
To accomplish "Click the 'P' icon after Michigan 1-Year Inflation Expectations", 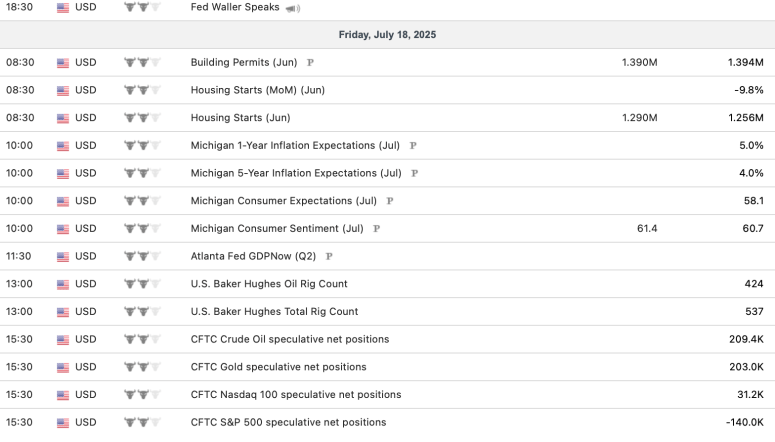I will coord(413,145).
